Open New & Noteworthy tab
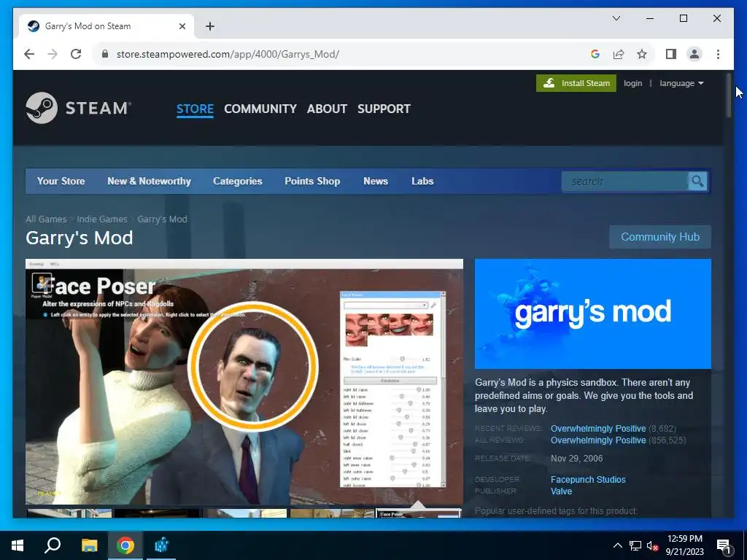Image resolution: width=747 pixels, height=560 pixels. (149, 181)
